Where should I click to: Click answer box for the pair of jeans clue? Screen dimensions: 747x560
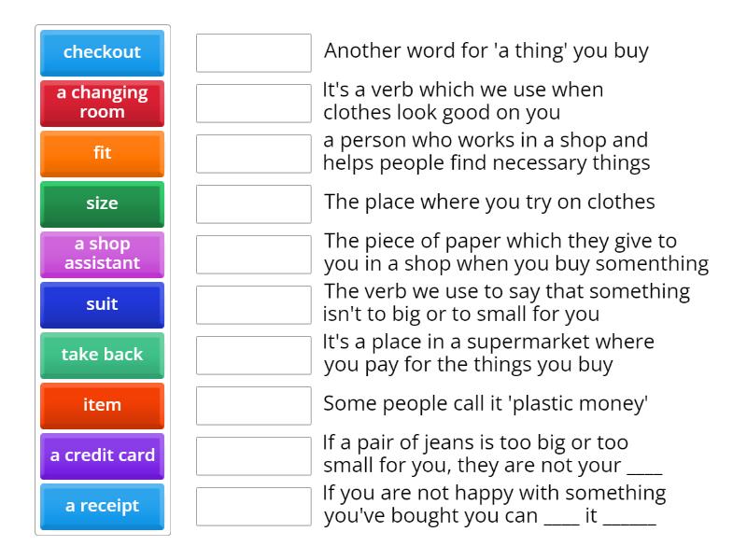(x=253, y=455)
